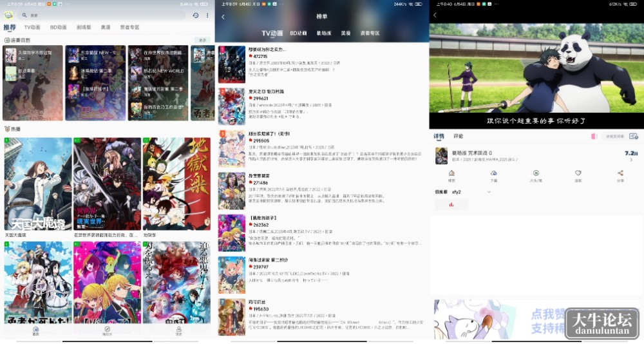
Task: Select 美漫 tab in the 榜单 screen
Action: pos(346,33)
